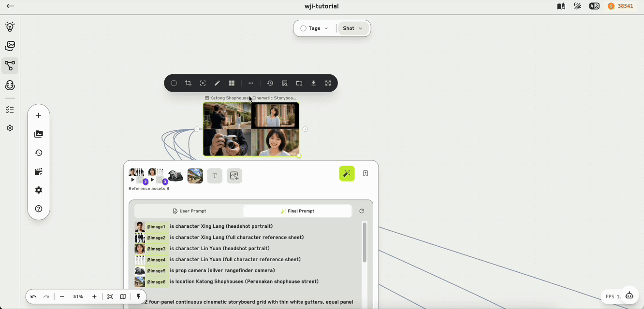This screenshot has width=644, height=309.
Task: Click the magic sparkle icon in top bar
Action: coord(577,6)
